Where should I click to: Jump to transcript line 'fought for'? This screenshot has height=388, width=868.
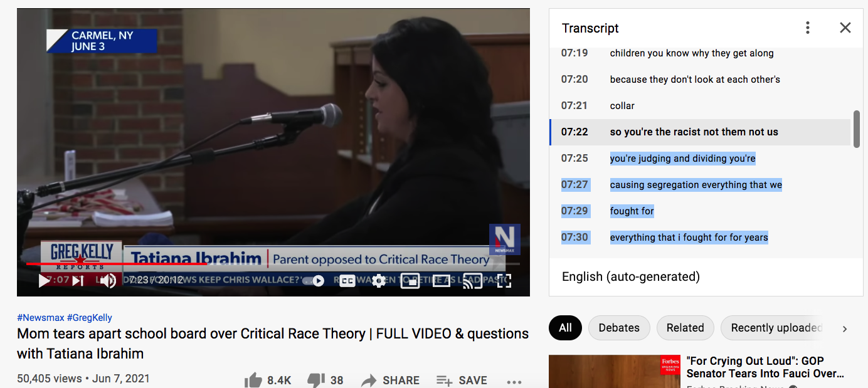point(632,211)
